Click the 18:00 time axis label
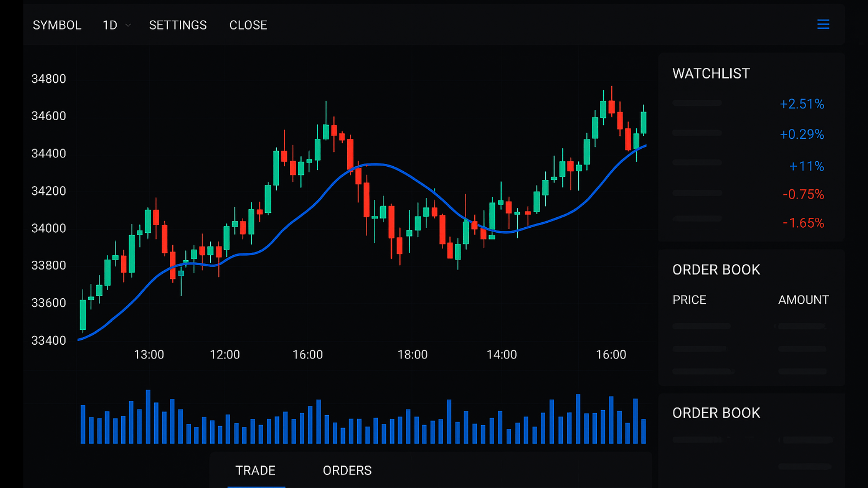Screen dimensions: 868x488 pos(412,354)
